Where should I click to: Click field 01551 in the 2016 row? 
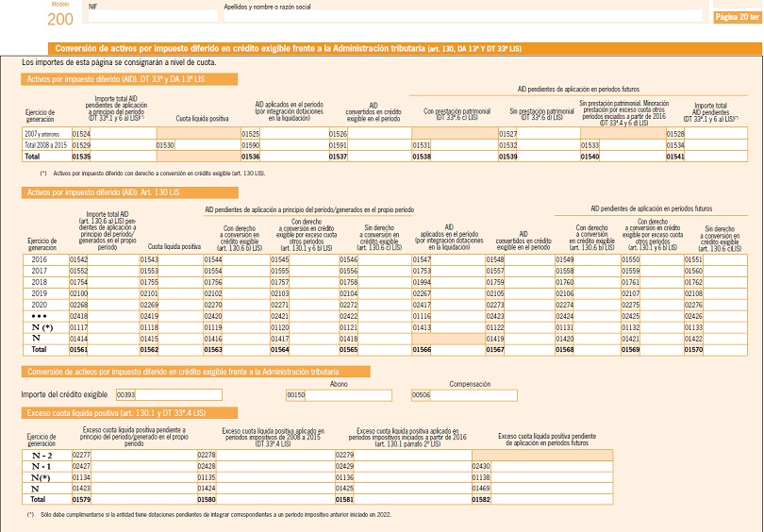coord(725,259)
